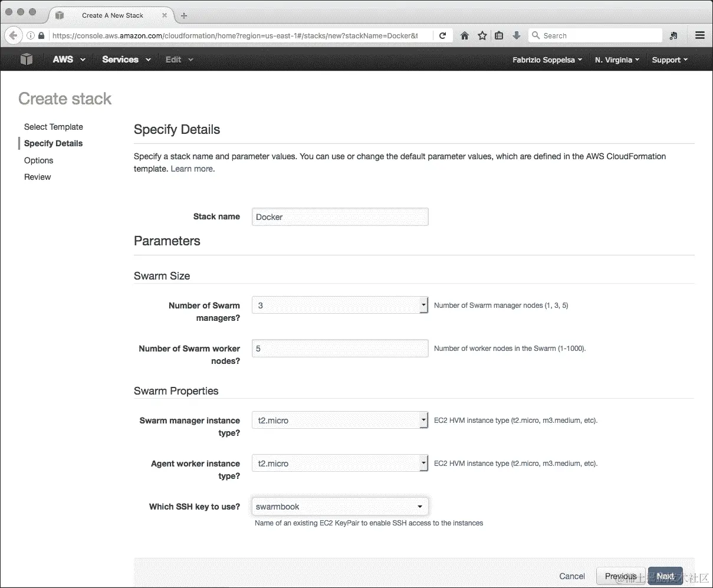View security info via the padlock icon
713x588 pixels.
pyautogui.click(x=41, y=35)
